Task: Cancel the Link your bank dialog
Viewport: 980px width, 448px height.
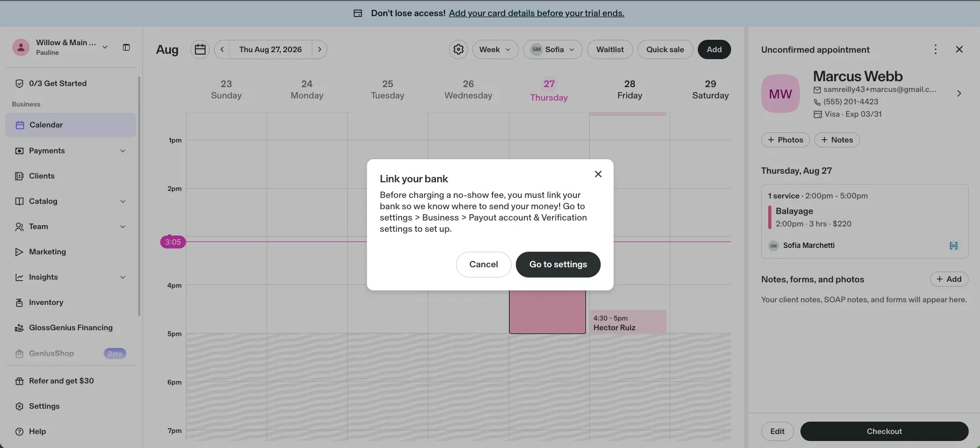Action: pos(483,265)
